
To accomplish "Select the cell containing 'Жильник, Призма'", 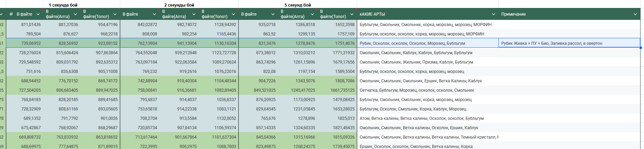I will click(428, 62).
